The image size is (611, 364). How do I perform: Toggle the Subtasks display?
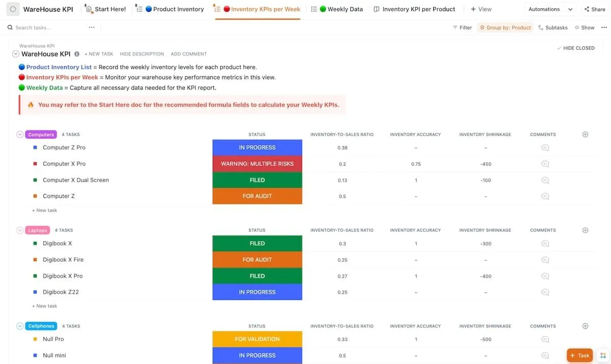pyautogui.click(x=553, y=27)
